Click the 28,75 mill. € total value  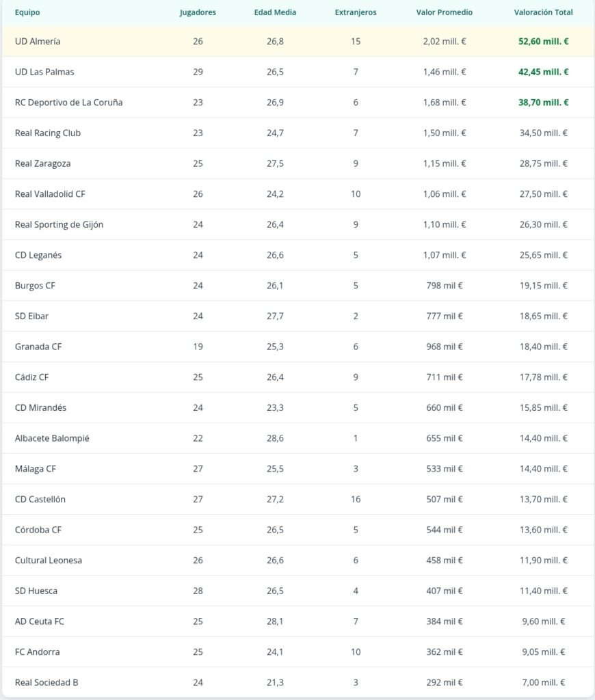pos(543,163)
